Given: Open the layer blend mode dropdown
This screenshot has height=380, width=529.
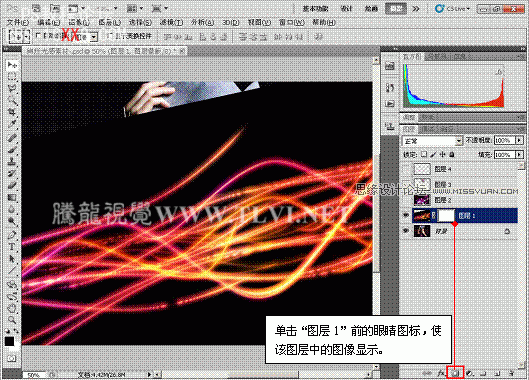Looking at the screenshot, I should coord(432,141).
